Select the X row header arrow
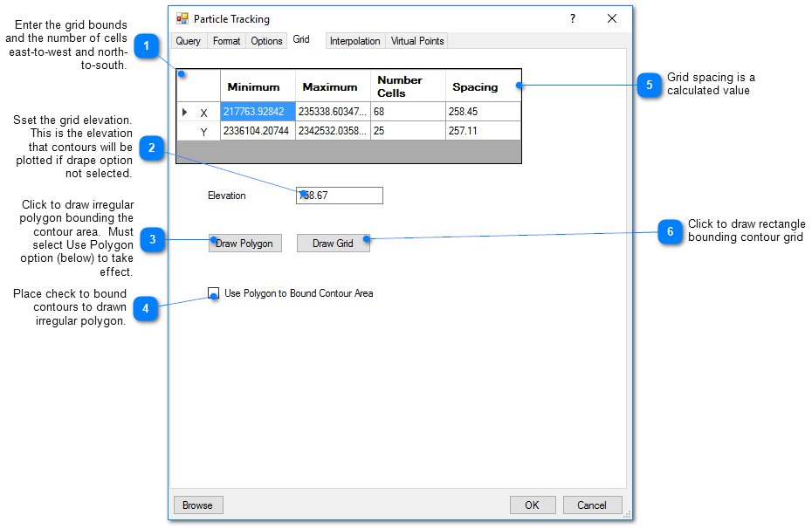Image resolution: width=812 pixels, height=529 pixels. point(185,113)
